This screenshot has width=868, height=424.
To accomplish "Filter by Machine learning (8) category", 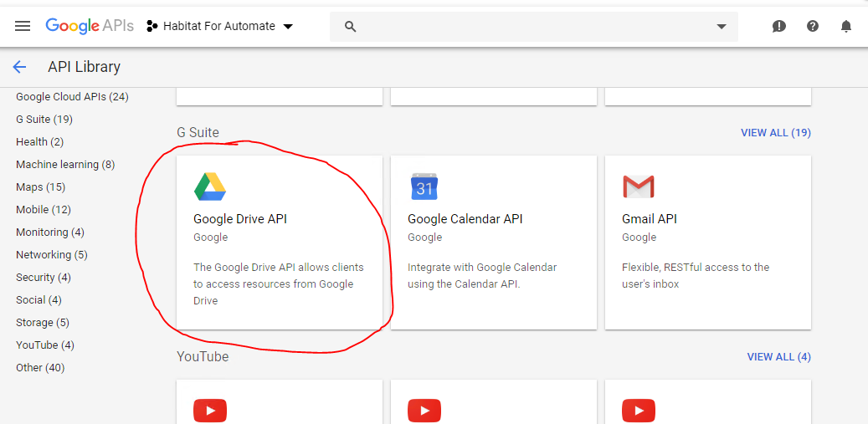I will [65, 165].
